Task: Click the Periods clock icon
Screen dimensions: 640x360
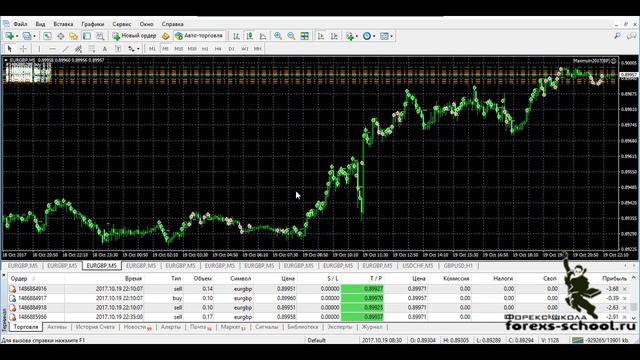Action: (367, 36)
